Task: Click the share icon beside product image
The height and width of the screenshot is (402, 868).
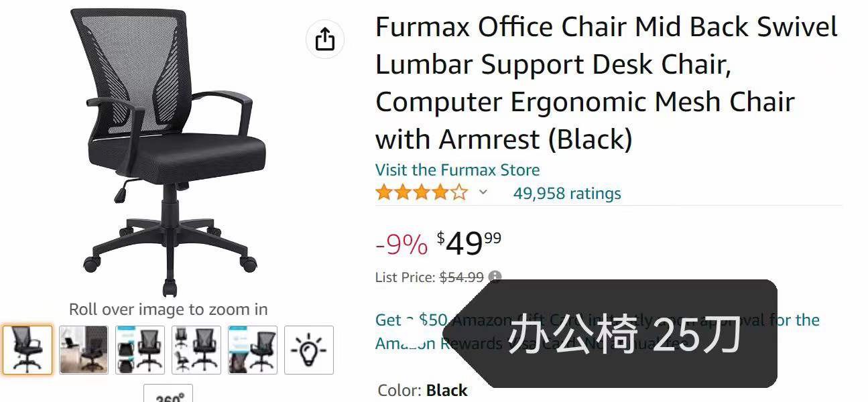Action: (324, 39)
